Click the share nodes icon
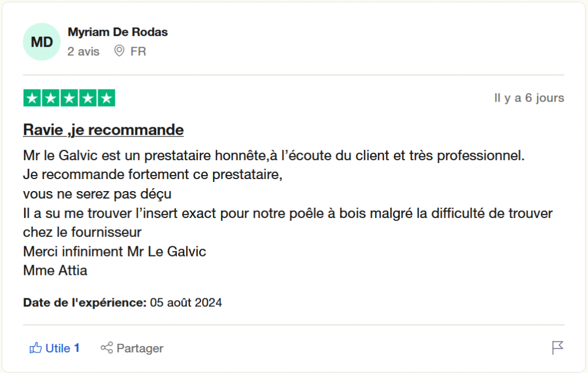Viewport: 588px width, 373px height. point(106,348)
